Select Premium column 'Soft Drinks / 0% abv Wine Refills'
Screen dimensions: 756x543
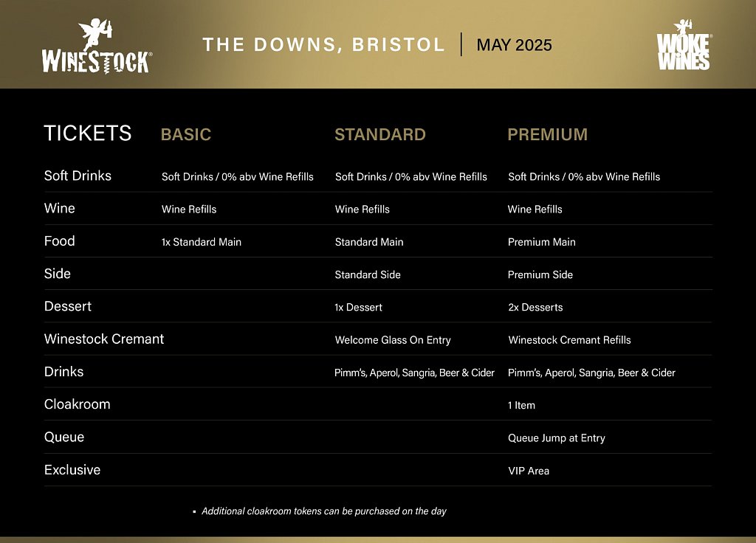(584, 177)
